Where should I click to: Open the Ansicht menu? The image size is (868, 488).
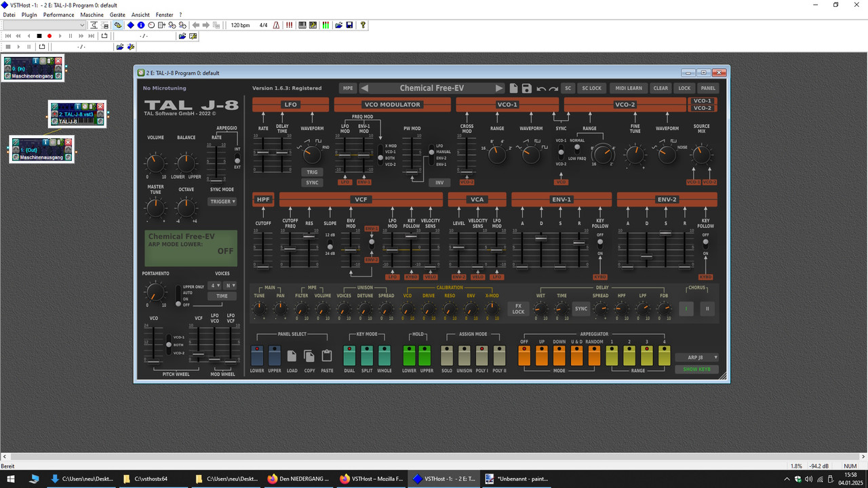pos(140,14)
